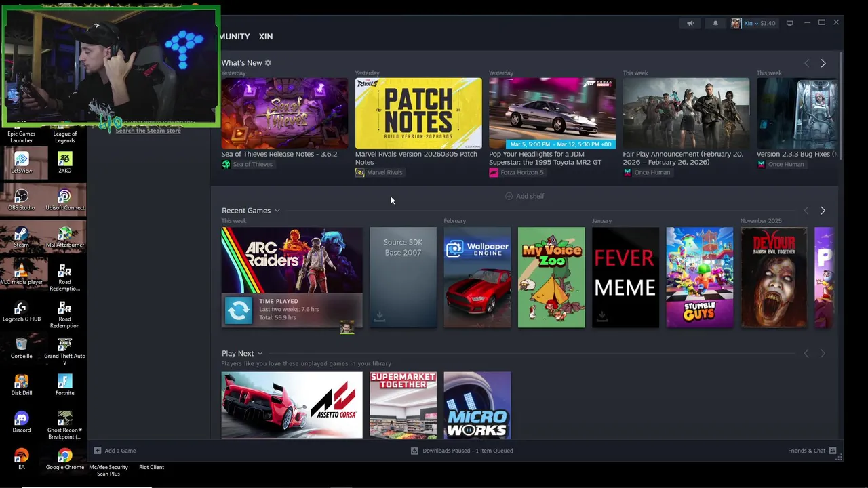Show next Recent Games arrow
This screenshot has height=488, width=868.
point(823,211)
